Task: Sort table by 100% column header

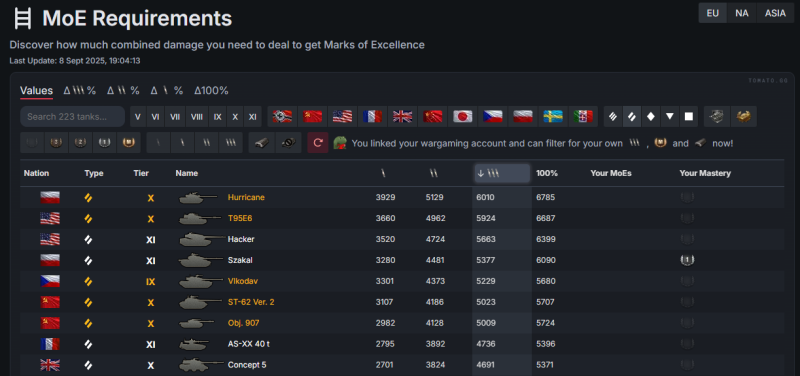Action: (546, 173)
